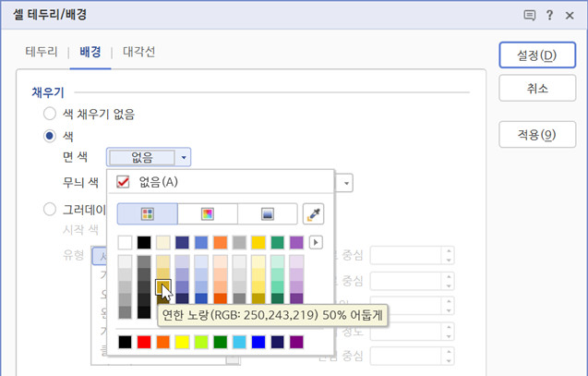Click the up arrow of the 정도 stepper
Image resolution: width=588 pixels, height=376 pixels.
[x=449, y=328]
